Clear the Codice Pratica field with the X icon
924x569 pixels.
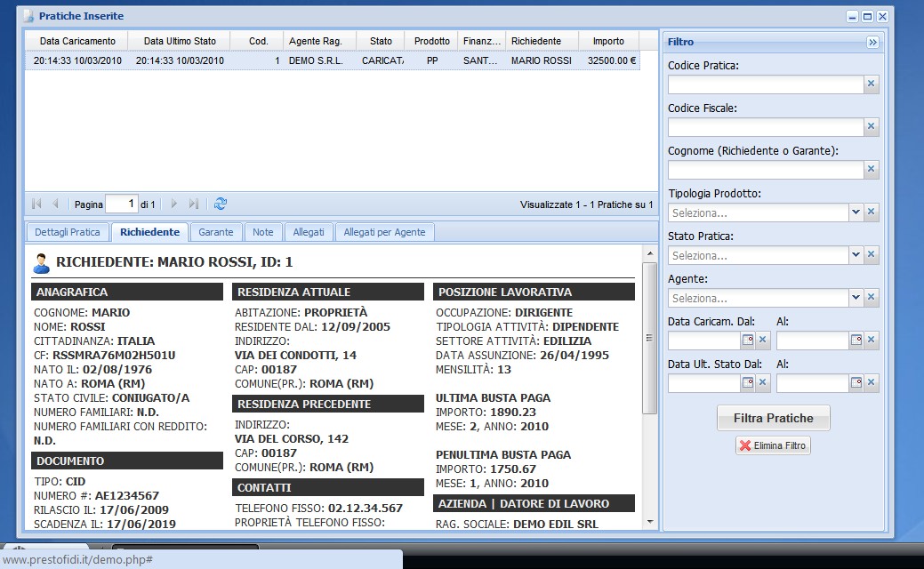pyautogui.click(x=872, y=84)
